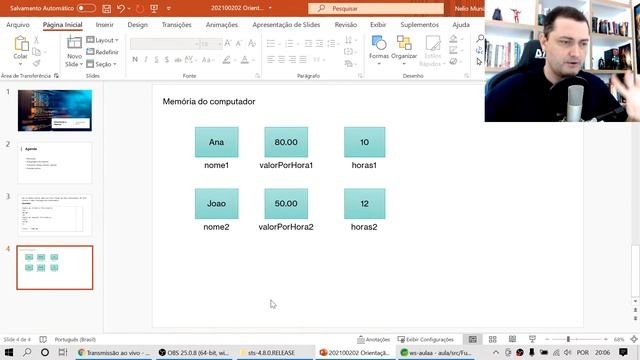Click the text highlight color button
The width and height of the screenshot is (640, 360).
point(227,60)
